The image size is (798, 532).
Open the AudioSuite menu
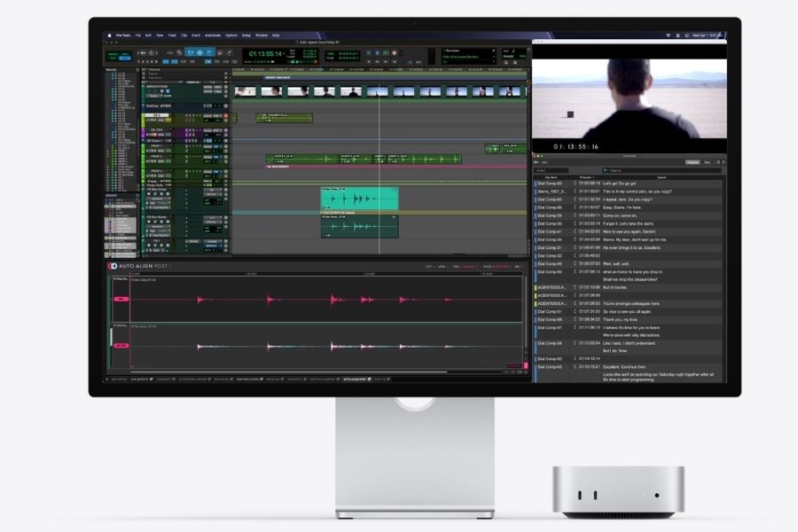coord(213,35)
